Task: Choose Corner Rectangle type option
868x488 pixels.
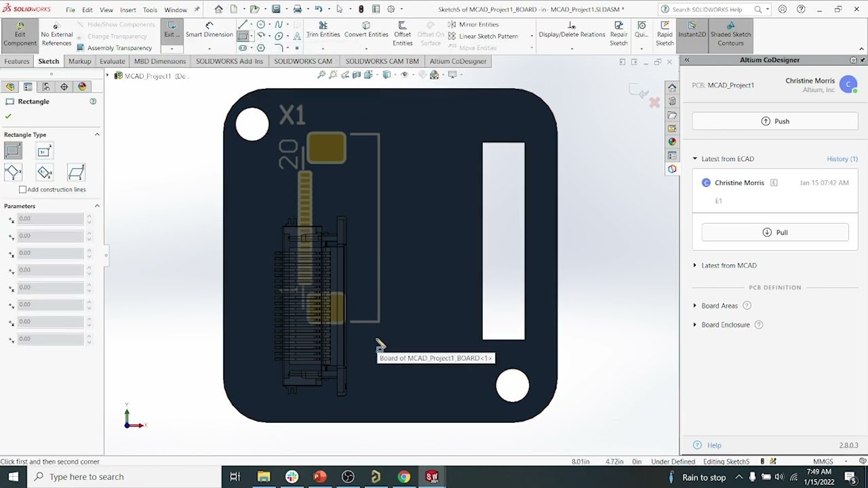Action: [x=13, y=150]
